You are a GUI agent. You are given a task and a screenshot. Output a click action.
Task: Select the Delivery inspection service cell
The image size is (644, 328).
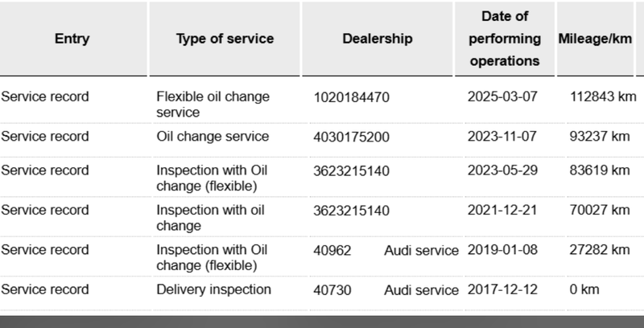pos(213,289)
